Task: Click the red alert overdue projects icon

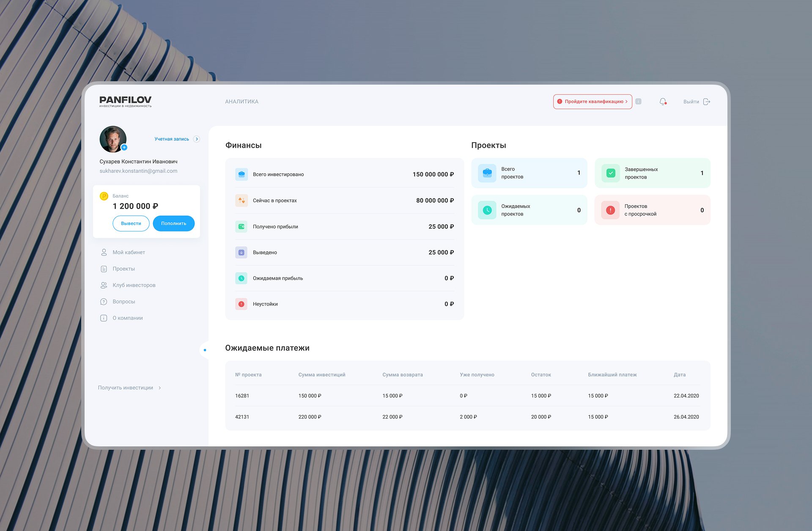Action: pyautogui.click(x=610, y=210)
